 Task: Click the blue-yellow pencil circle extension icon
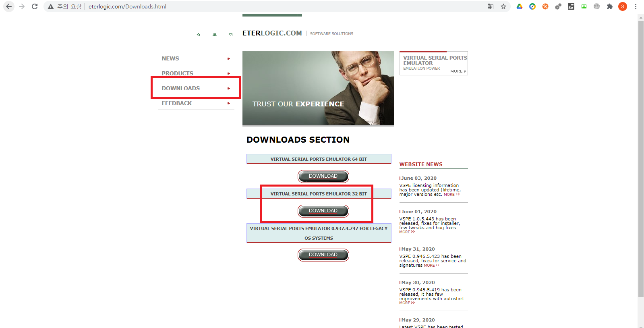click(532, 6)
